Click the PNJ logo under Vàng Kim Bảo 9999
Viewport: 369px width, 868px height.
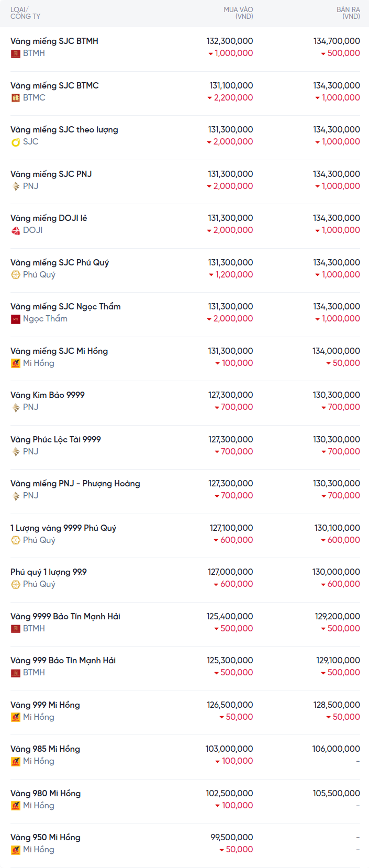point(16,407)
